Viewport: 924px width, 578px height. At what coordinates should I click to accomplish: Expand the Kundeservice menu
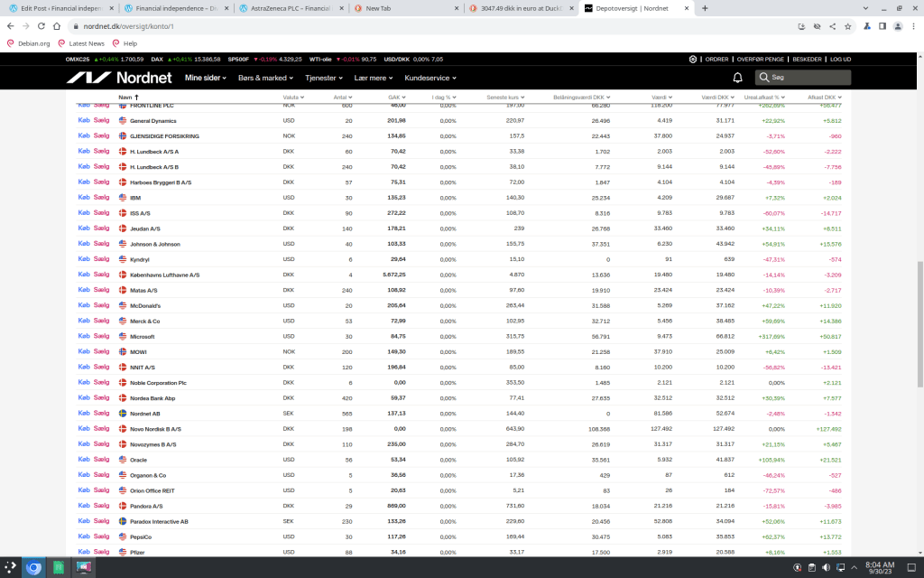430,78
